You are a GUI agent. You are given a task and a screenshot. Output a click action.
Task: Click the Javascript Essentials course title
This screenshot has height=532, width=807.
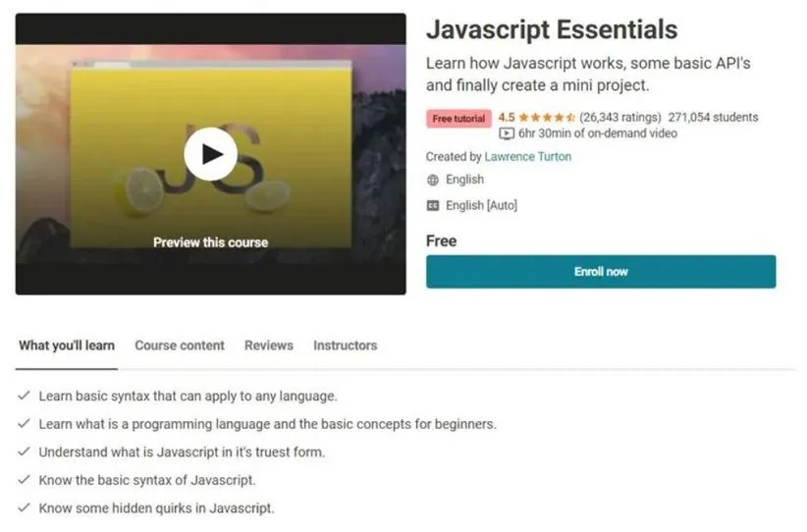[x=552, y=29]
